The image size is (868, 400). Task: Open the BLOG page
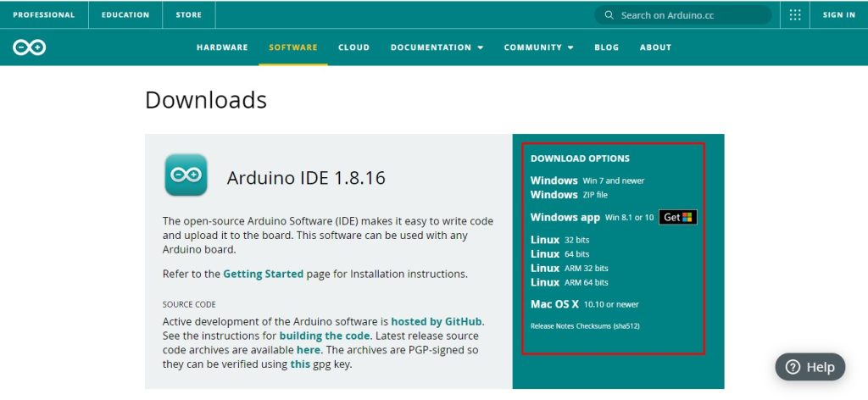pyautogui.click(x=607, y=47)
